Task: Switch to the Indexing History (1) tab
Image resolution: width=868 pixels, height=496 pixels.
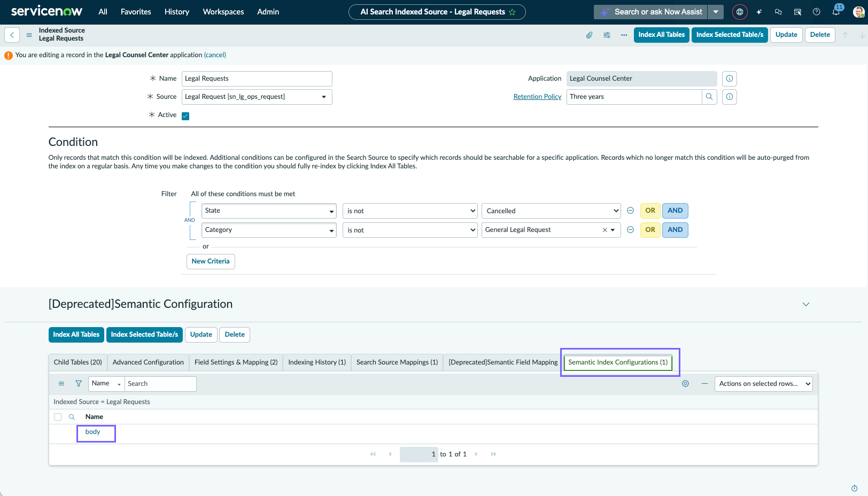Action: click(317, 362)
